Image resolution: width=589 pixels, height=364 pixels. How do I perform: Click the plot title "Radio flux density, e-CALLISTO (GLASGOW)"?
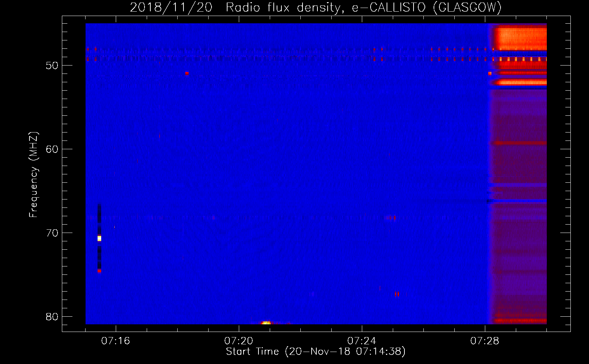click(x=363, y=7)
